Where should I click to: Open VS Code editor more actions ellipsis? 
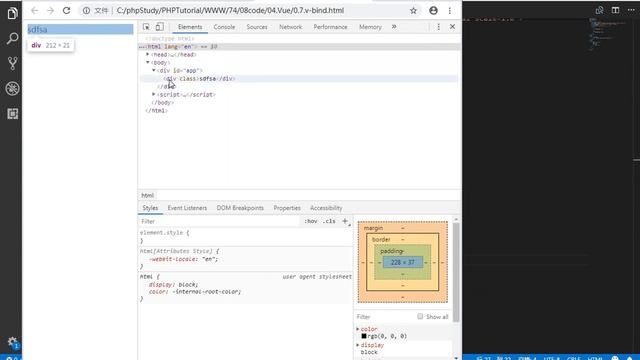click(x=631, y=10)
